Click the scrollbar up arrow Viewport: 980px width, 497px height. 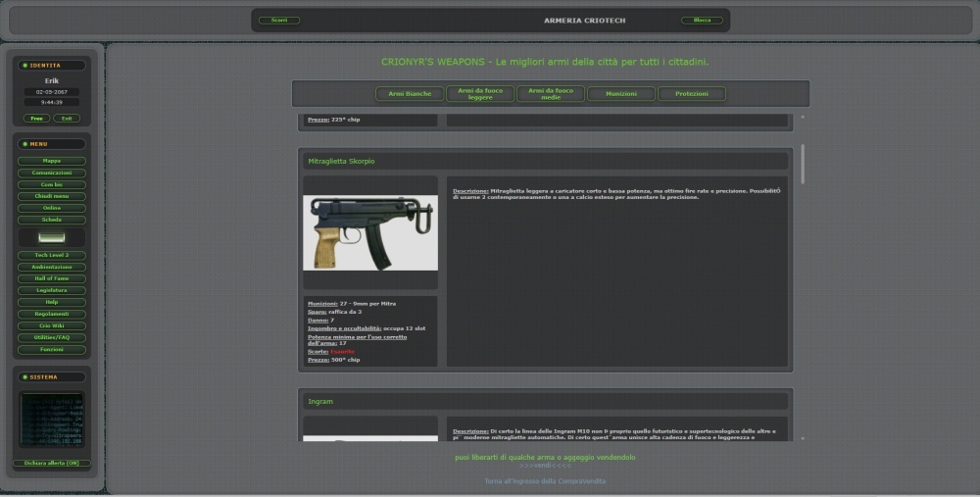(x=803, y=117)
